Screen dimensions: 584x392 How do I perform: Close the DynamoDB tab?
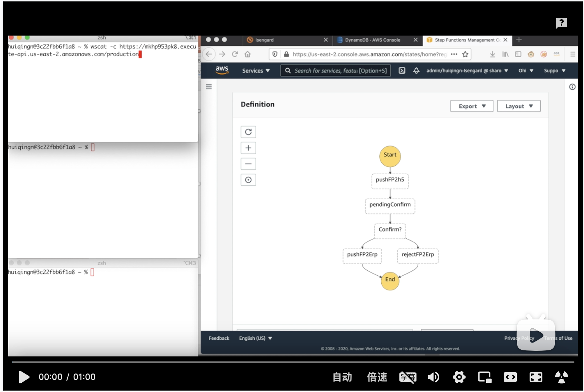tap(415, 40)
